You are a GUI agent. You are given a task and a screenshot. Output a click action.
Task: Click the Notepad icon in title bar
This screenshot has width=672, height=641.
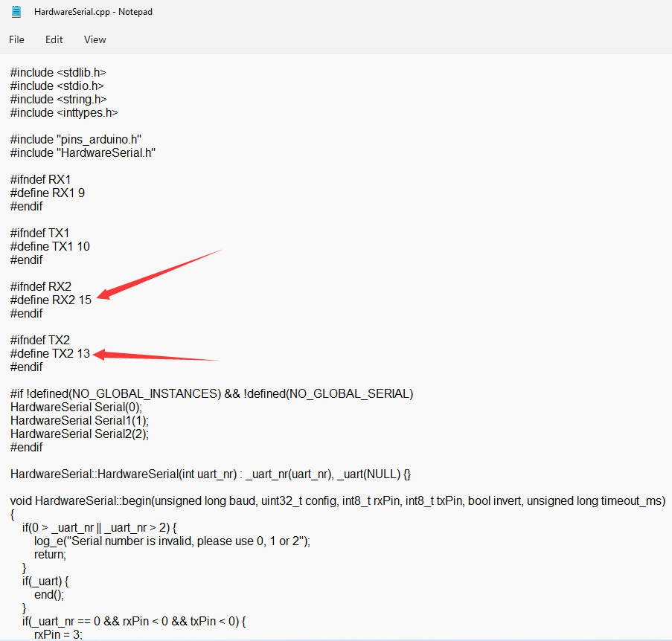pos(16,12)
